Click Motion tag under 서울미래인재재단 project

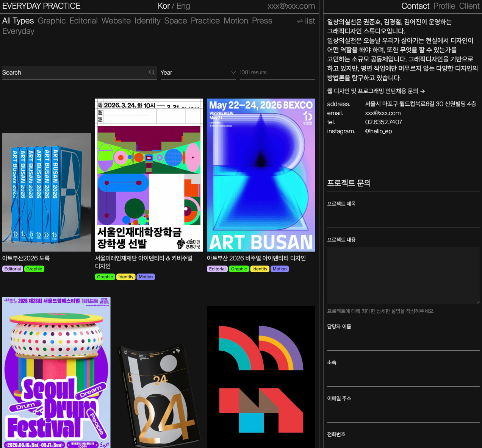146,277
